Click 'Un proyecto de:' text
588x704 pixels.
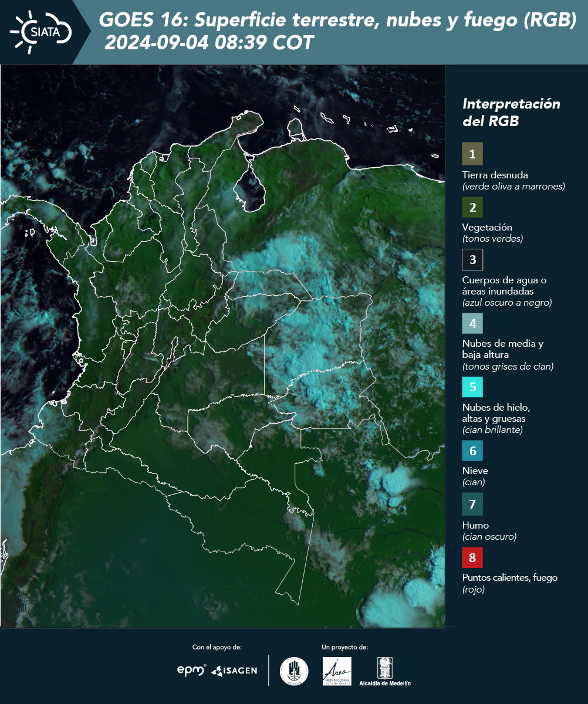pos(345,647)
